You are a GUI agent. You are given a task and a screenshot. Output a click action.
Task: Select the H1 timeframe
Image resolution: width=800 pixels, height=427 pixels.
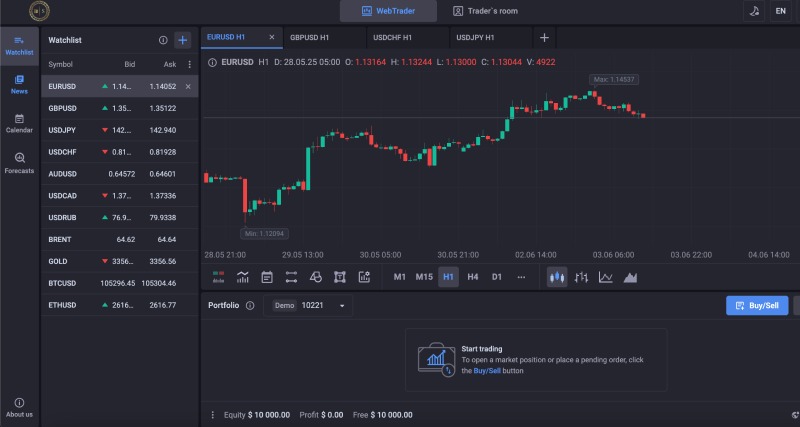[448, 277]
